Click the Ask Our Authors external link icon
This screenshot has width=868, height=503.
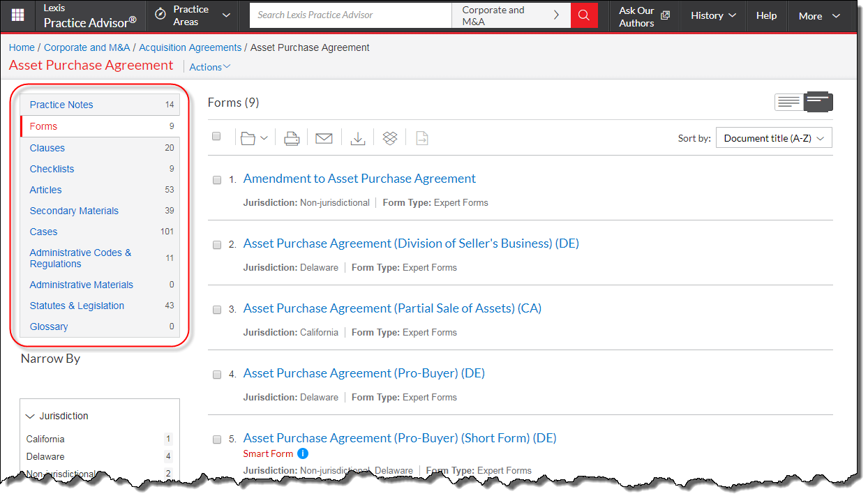(665, 15)
